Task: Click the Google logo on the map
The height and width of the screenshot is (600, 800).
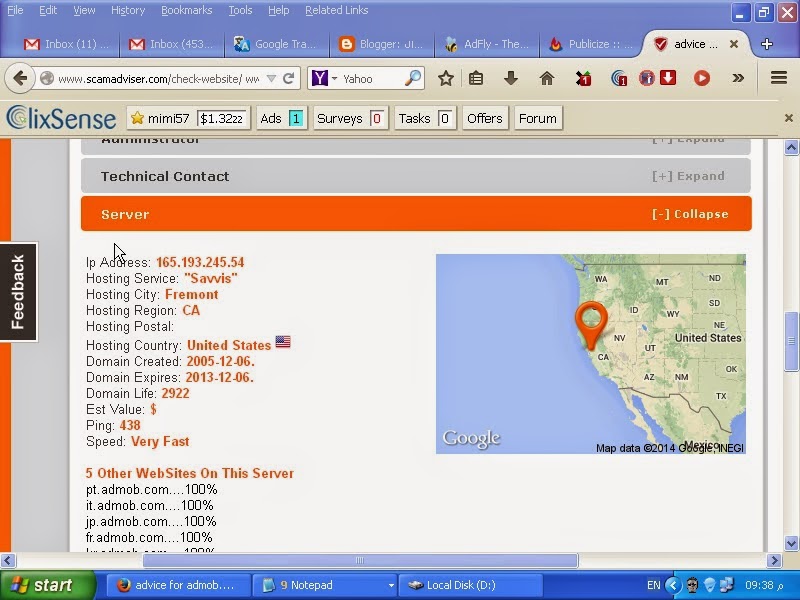Action: click(471, 438)
